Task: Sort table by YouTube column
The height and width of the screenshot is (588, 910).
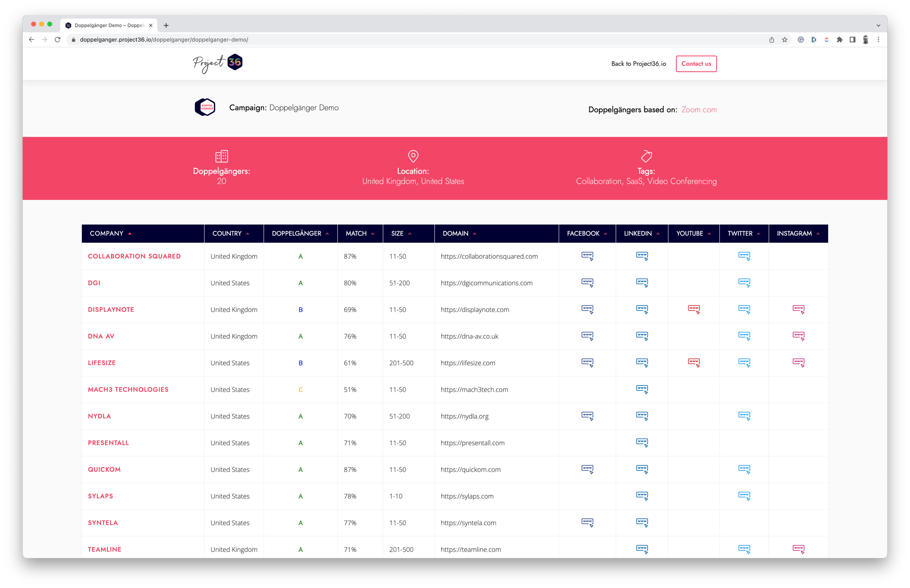Action: coord(693,233)
